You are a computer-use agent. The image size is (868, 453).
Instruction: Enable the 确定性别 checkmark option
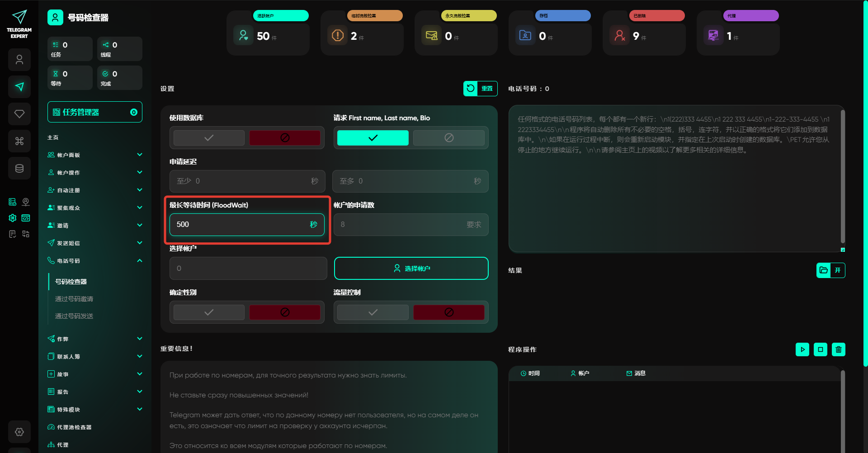(209, 312)
